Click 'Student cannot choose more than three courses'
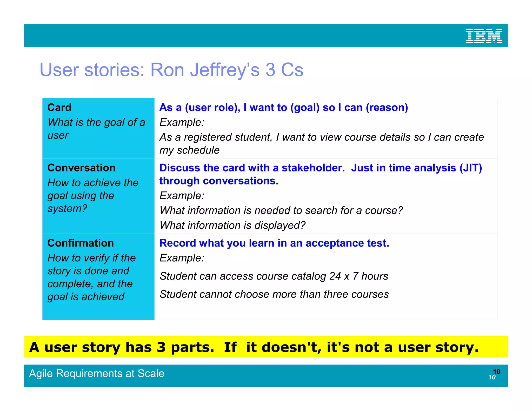This screenshot has width=532, height=411. click(274, 294)
